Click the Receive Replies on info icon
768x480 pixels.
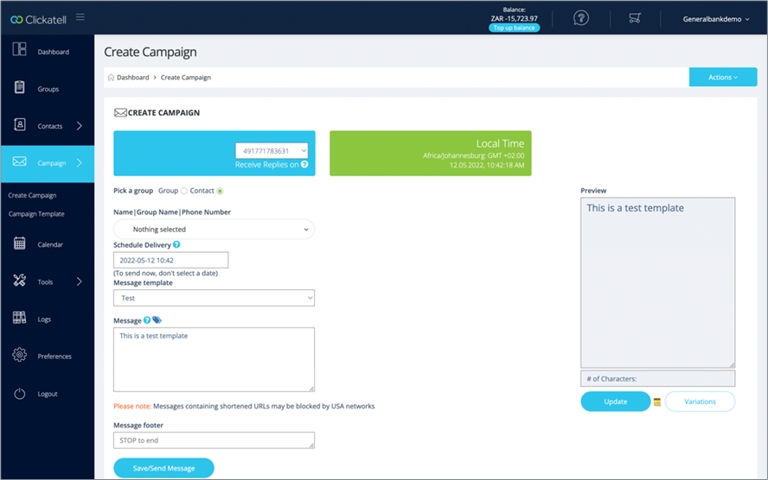(305, 164)
